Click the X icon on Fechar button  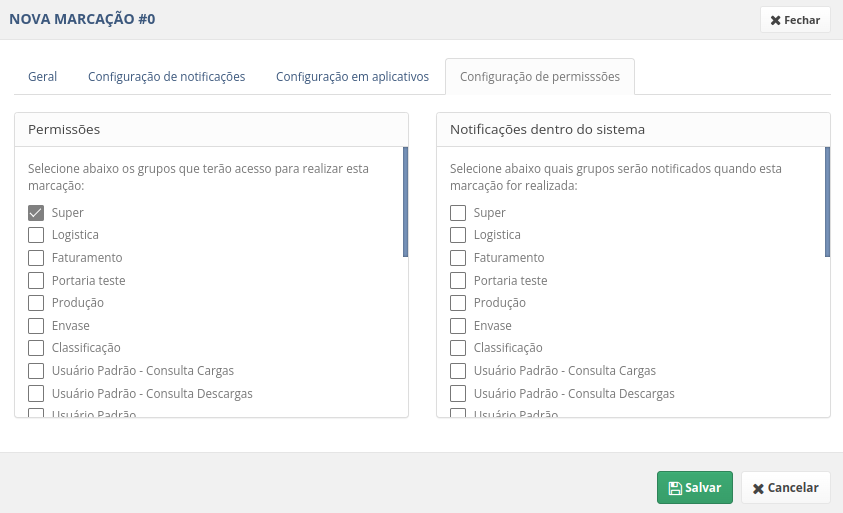(775, 20)
